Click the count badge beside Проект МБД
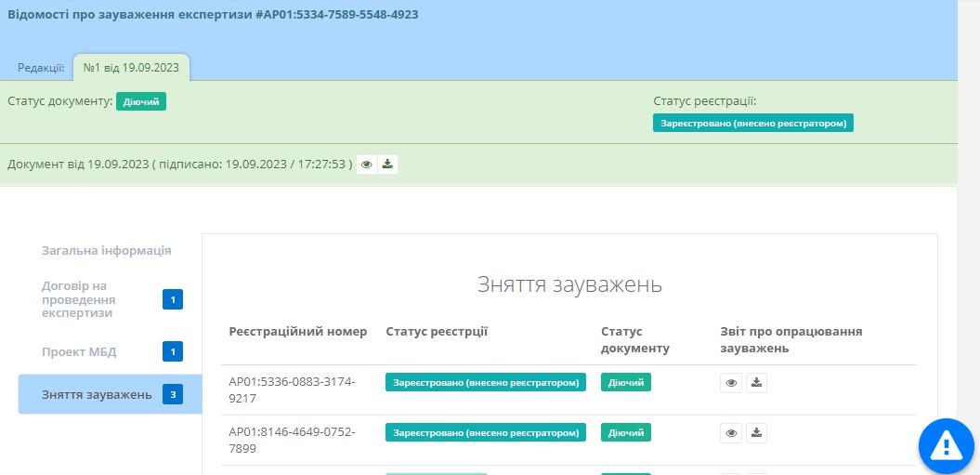Image resolution: width=980 pixels, height=475 pixels. click(x=173, y=351)
